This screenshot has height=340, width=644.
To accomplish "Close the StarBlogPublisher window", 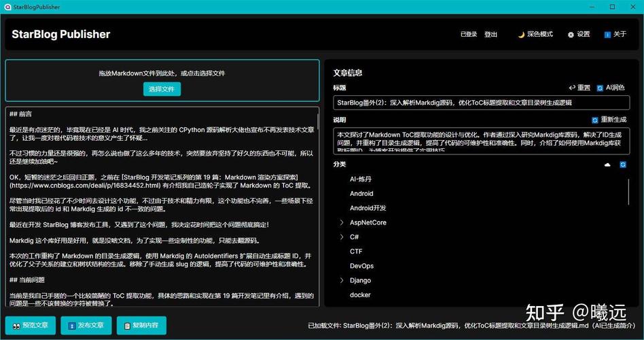I will 633,7.
